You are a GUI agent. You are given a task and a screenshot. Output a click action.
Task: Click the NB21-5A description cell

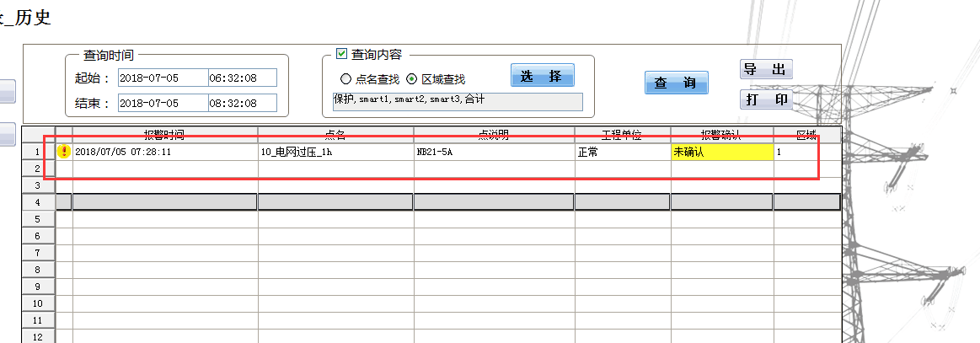point(494,153)
